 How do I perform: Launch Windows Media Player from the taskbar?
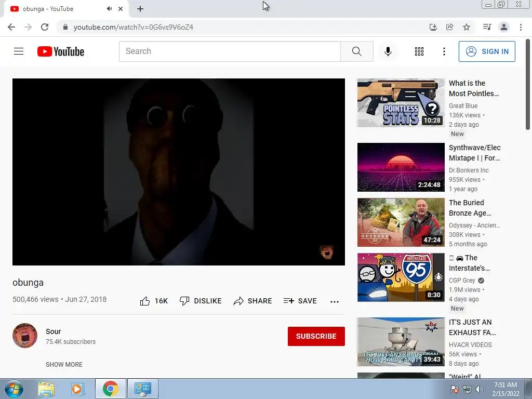pos(77,389)
